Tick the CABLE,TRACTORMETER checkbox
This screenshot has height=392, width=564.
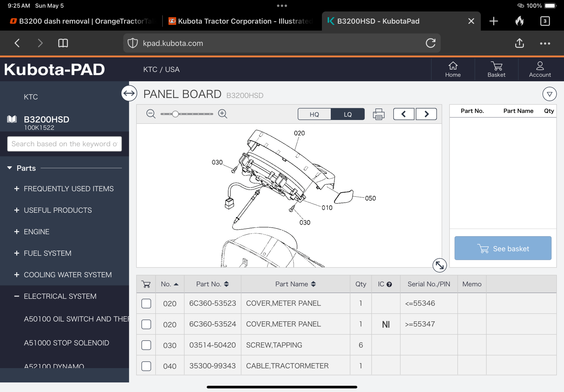click(x=146, y=366)
